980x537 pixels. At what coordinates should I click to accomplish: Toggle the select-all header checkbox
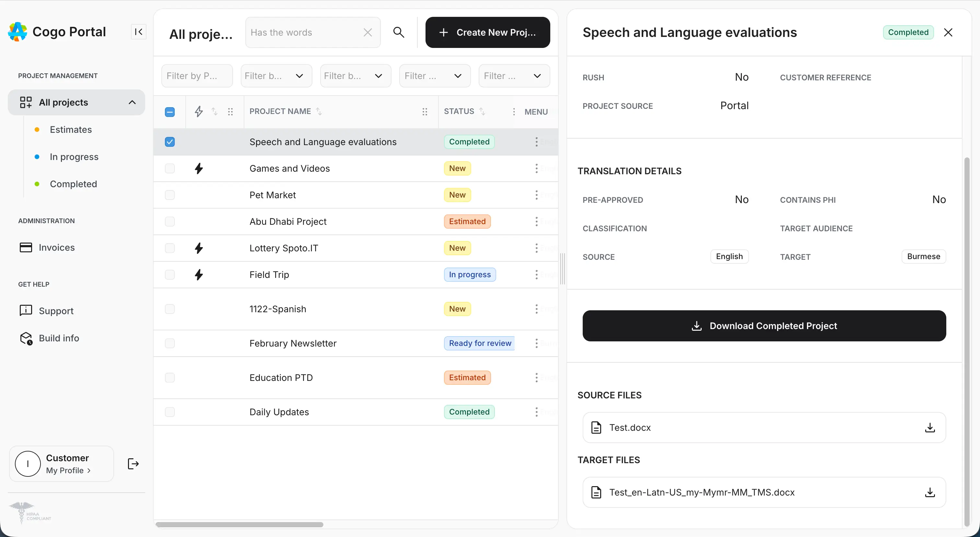(170, 112)
